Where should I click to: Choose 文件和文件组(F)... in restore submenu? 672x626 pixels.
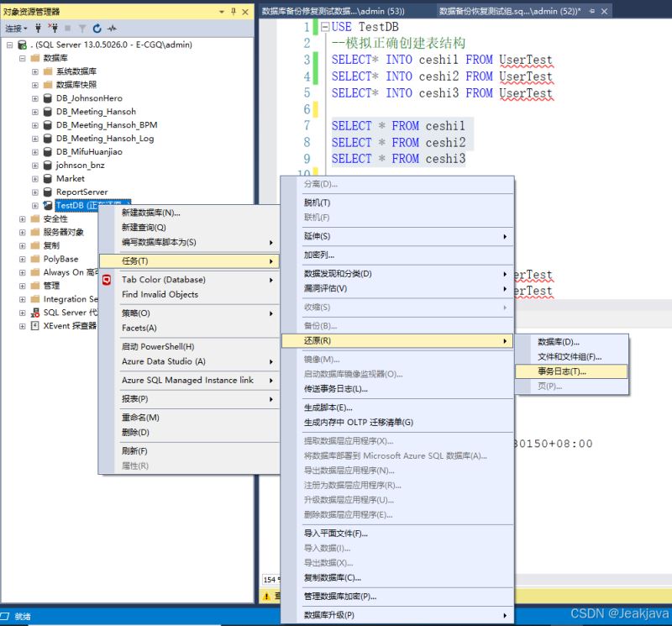[x=571, y=357]
